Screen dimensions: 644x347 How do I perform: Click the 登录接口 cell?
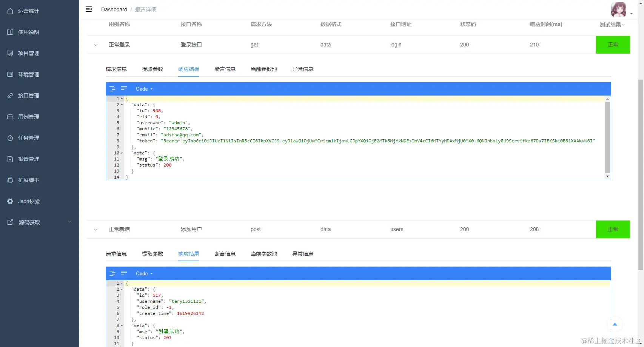coord(191,45)
